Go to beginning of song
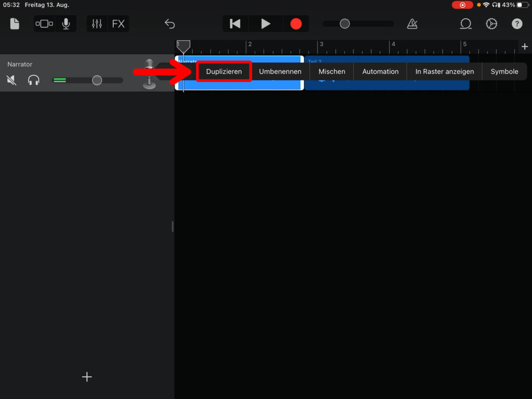 pyautogui.click(x=235, y=24)
